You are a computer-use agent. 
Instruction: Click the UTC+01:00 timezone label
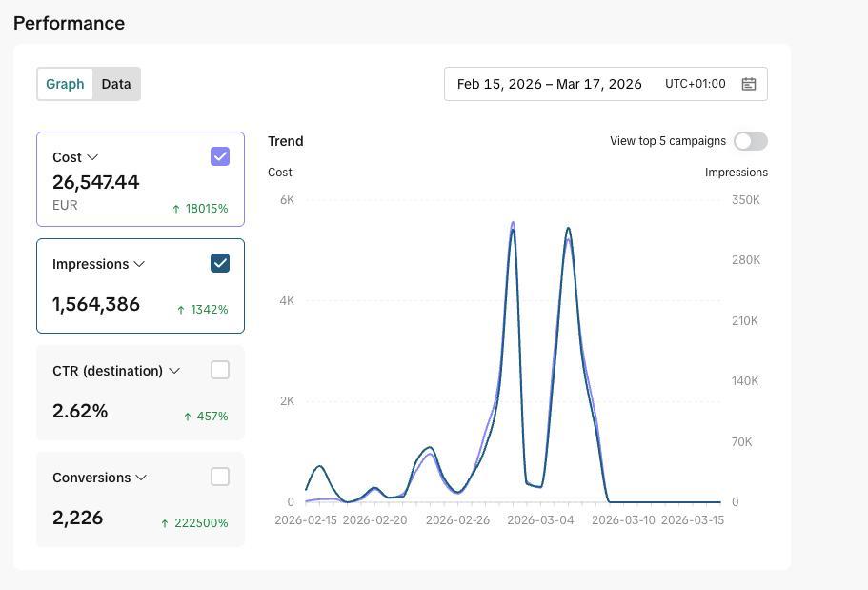click(x=695, y=84)
